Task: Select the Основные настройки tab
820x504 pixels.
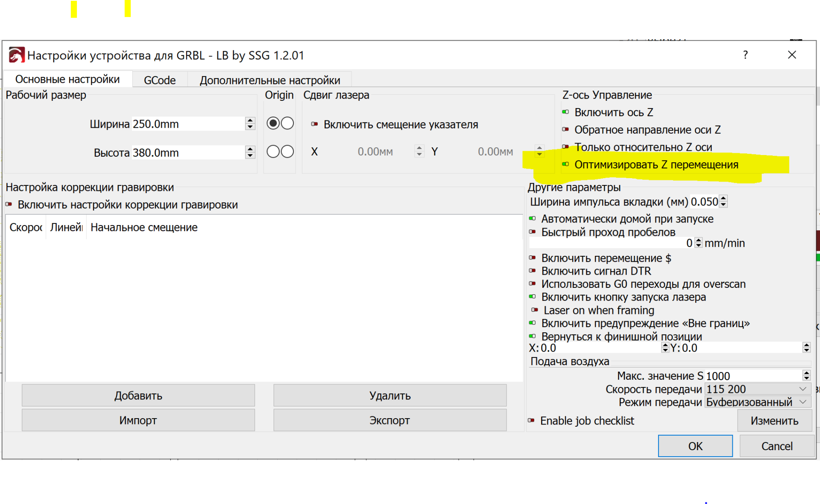Action: [x=67, y=79]
